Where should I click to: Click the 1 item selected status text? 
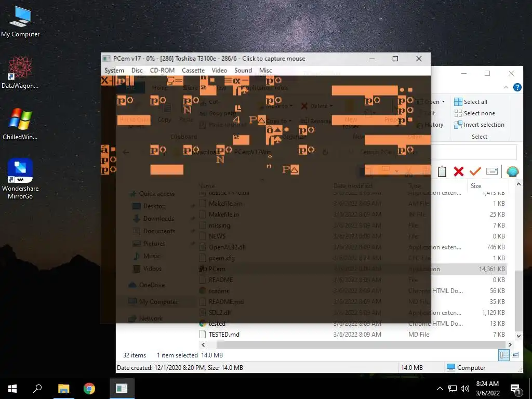pos(177,355)
